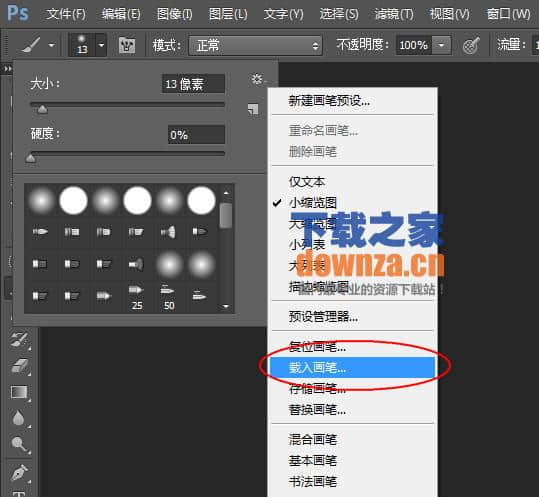Select the Eraser tool in toolbox

point(20,366)
